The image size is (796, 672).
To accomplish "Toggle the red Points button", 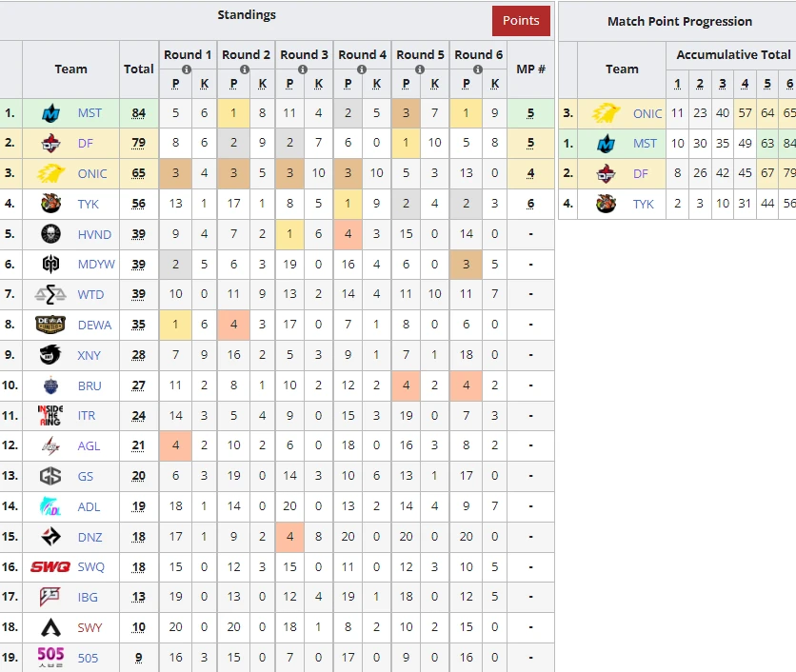I will point(521,21).
